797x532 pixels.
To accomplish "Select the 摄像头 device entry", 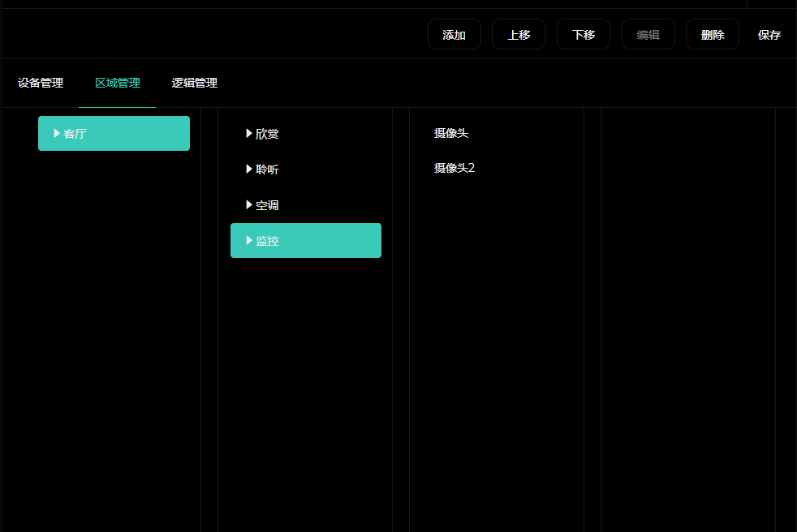I will (x=451, y=133).
